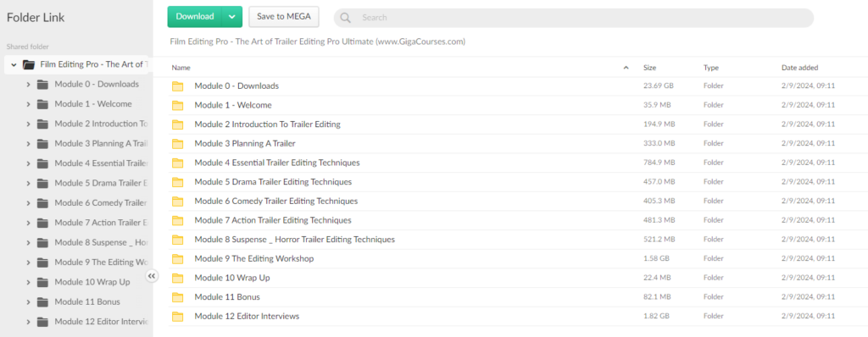The height and width of the screenshot is (337, 868).
Task: Click folder icon of Module 7 Action Trailer Editing Techniques
Action: coord(177,220)
